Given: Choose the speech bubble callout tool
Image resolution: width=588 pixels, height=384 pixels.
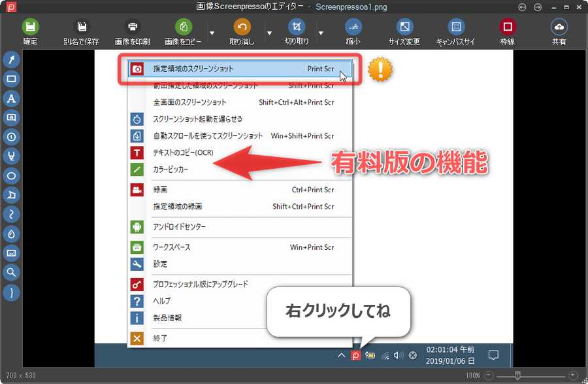Looking at the screenshot, I should (x=11, y=118).
